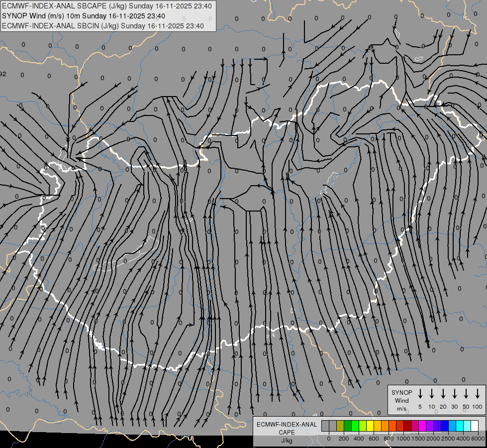This screenshot has width=487, height=448.
Task: Click the wind arrow above the 20 m/s label
Action: click(x=443, y=393)
